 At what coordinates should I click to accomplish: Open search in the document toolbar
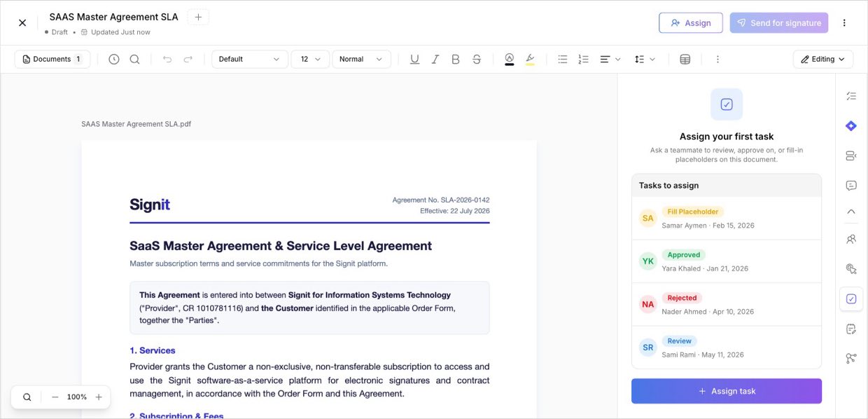click(134, 60)
